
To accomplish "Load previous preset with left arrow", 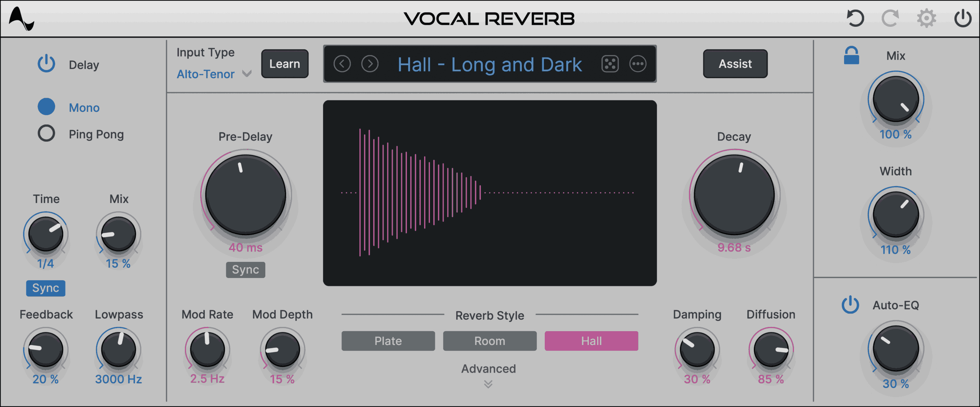I will pyautogui.click(x=342, y=64).
